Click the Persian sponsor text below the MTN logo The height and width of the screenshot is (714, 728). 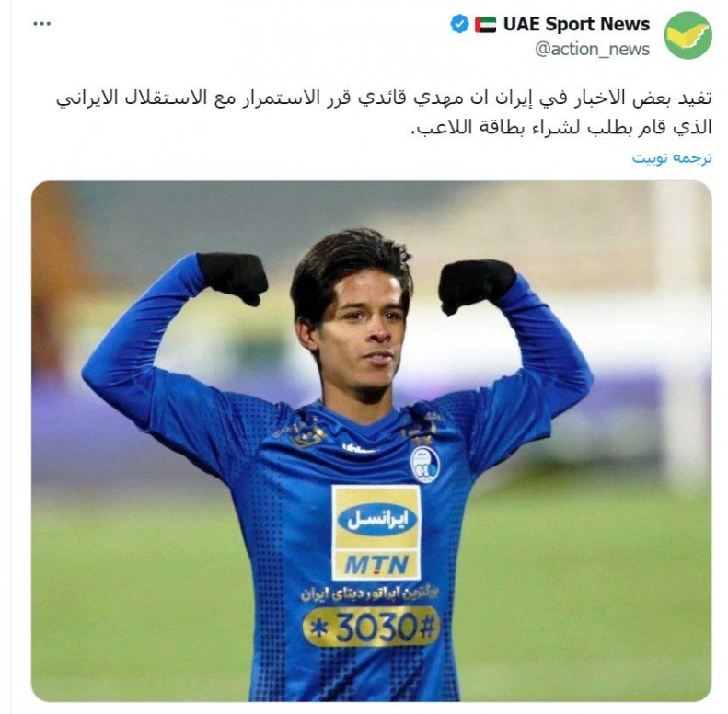pos(370,594)
